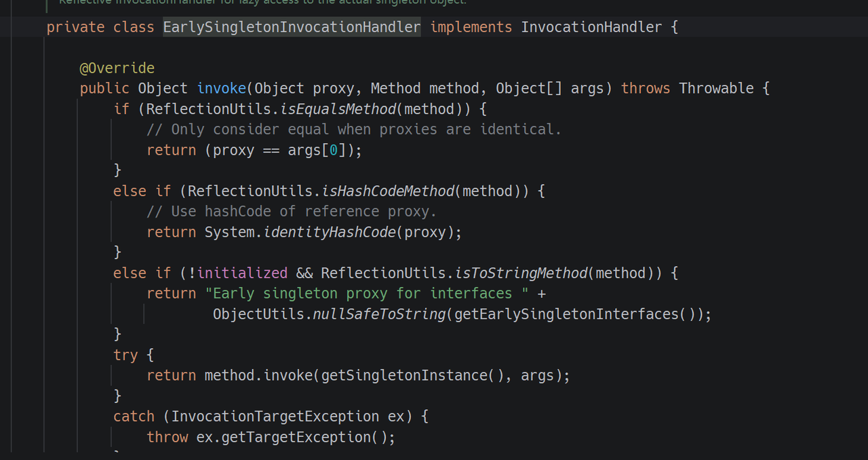This screenshot has height=460, width=868.
Task: Click the comment about proxies being identical
Action: pos(354,130)
